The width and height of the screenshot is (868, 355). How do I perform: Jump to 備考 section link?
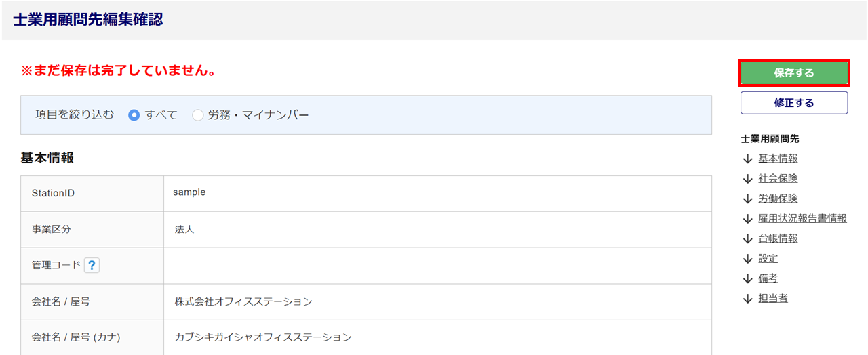pyautogui.click(x=768, y=278)
